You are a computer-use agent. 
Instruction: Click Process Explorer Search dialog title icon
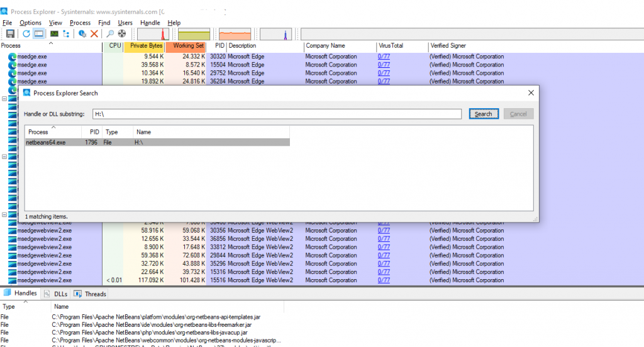(x=26, y=93)
